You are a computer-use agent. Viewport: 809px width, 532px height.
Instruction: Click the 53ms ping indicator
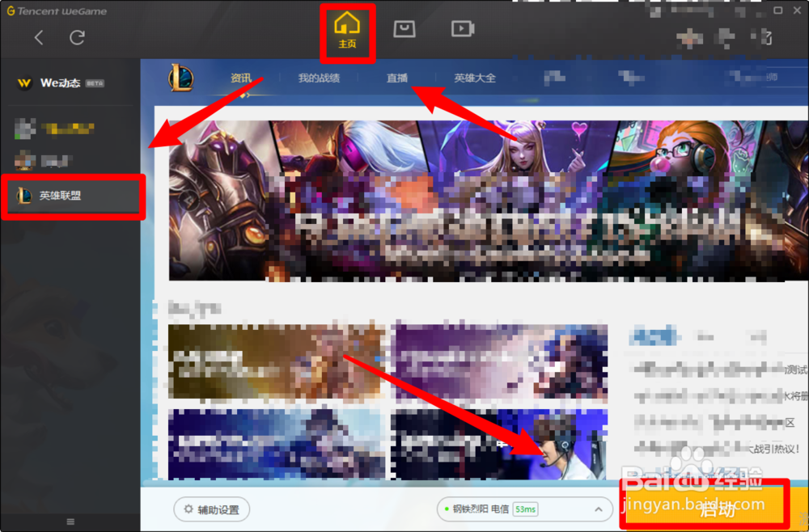525,509
